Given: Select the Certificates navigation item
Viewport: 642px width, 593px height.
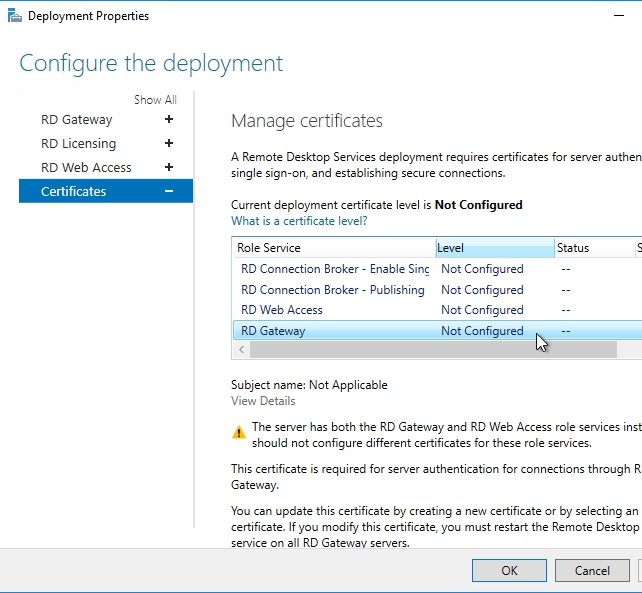Looking at the screenshot, I should click(74, 191).
